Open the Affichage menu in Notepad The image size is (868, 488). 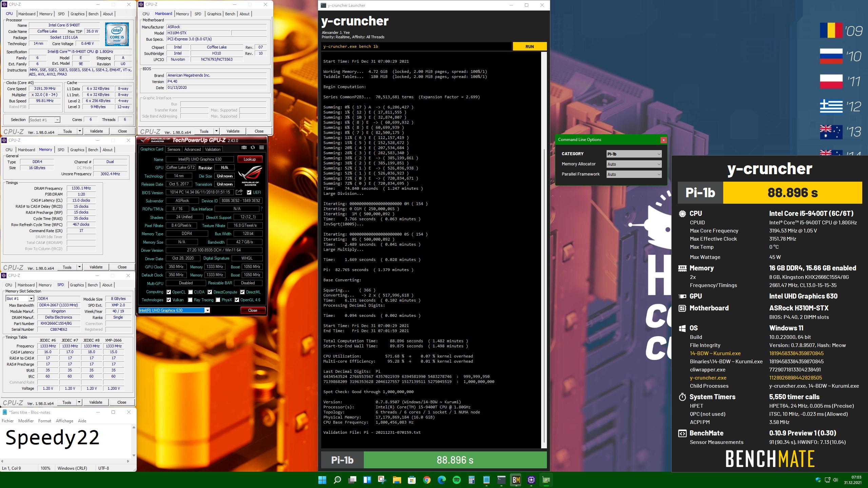click(64, 421)
